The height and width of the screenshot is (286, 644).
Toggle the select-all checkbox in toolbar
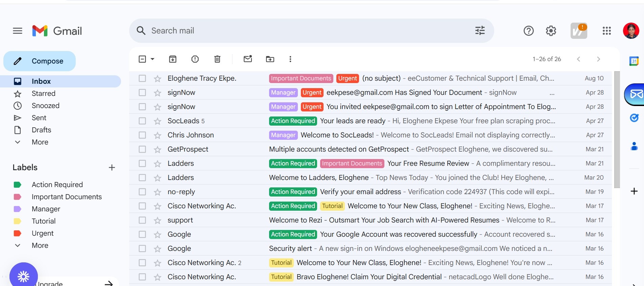click(142, 59)
